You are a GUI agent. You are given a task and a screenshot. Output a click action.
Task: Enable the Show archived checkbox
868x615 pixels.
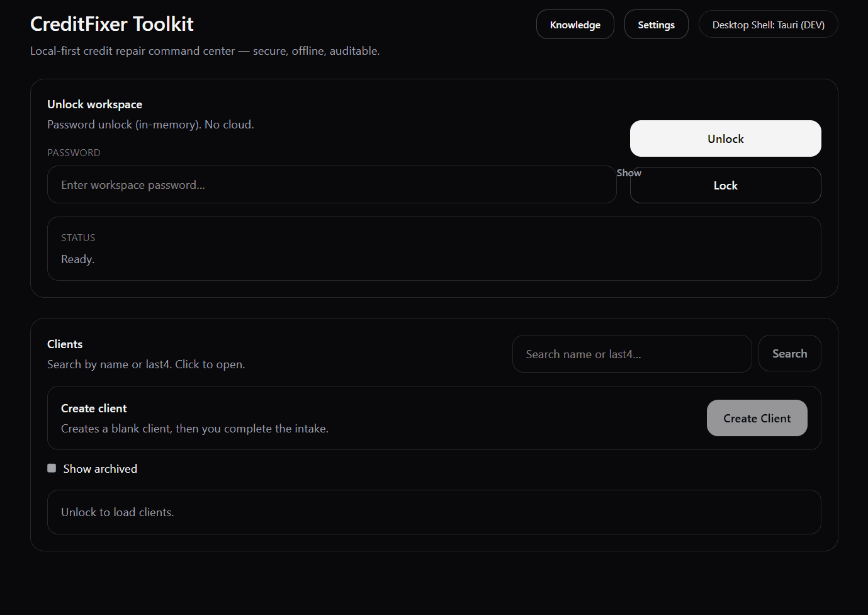click(x=52, y=468)
